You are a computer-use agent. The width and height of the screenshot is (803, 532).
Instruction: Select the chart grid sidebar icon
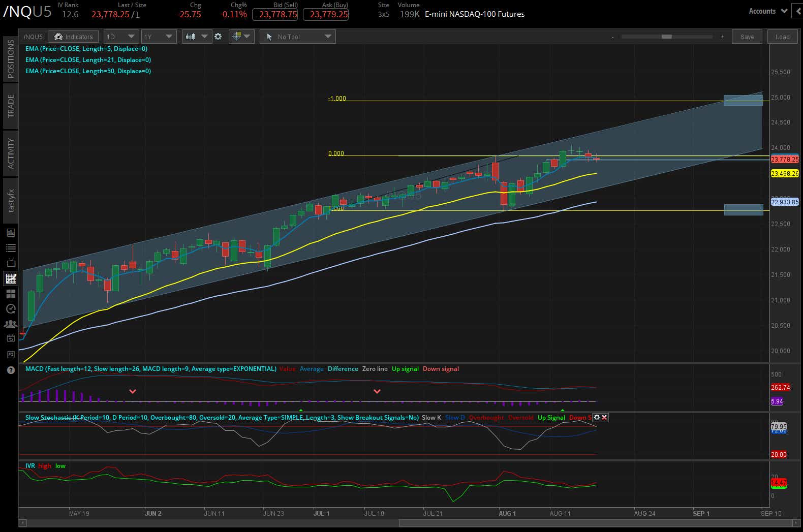coord(11,278)
